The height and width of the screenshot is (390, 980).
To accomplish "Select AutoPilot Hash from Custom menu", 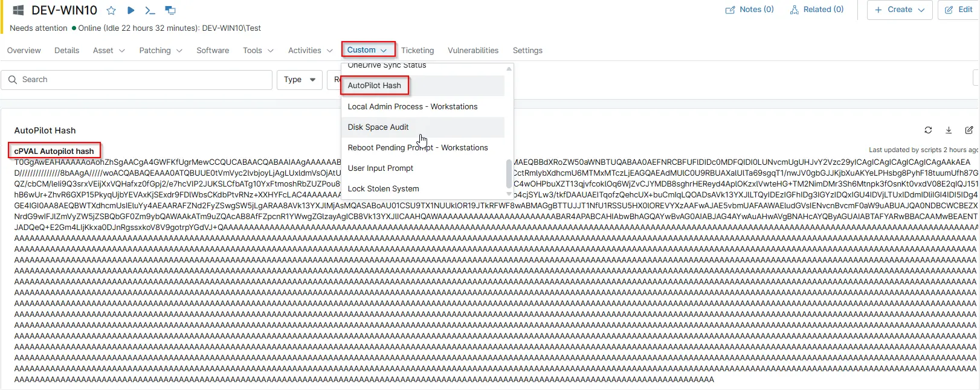I will pyautogui.click(x=375, y=86).
